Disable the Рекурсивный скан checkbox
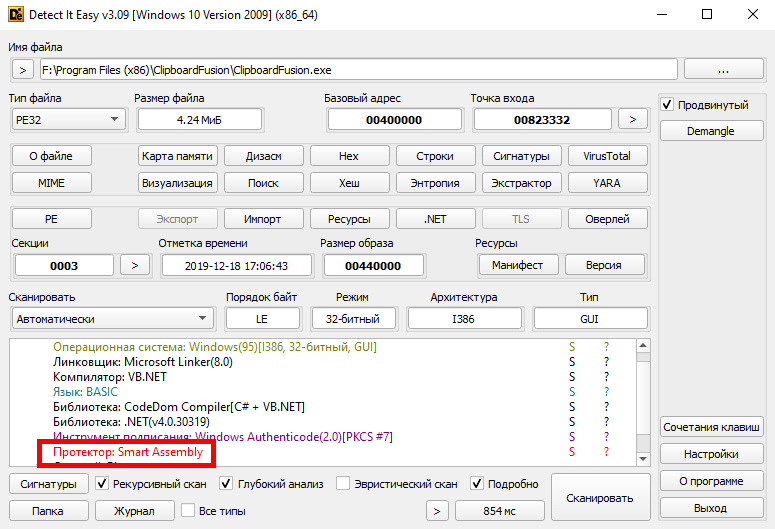Viewport: 775px width, 529px height. tap(103, 484)
